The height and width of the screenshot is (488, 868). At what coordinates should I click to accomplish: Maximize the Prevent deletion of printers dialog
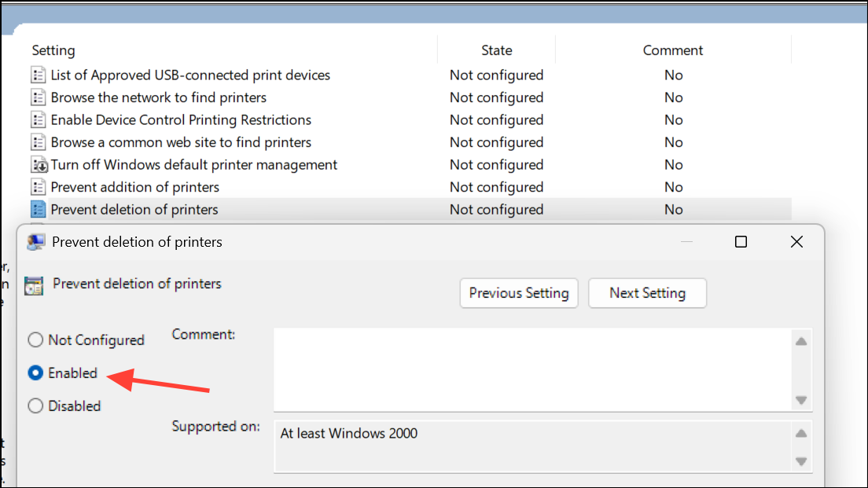tap(741, 242)
